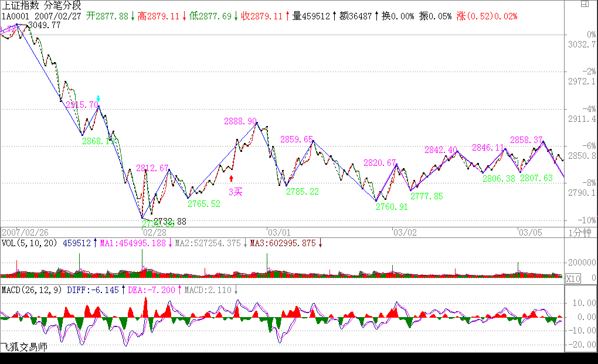The width and height of the screenshot is (598, 364).
Task: Click the 2888.90 peak price label
Action: [240, 121]
